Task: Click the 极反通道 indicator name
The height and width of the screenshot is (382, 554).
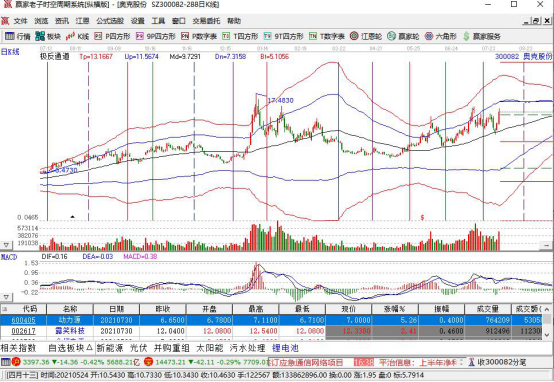Action: coord(55,57)
